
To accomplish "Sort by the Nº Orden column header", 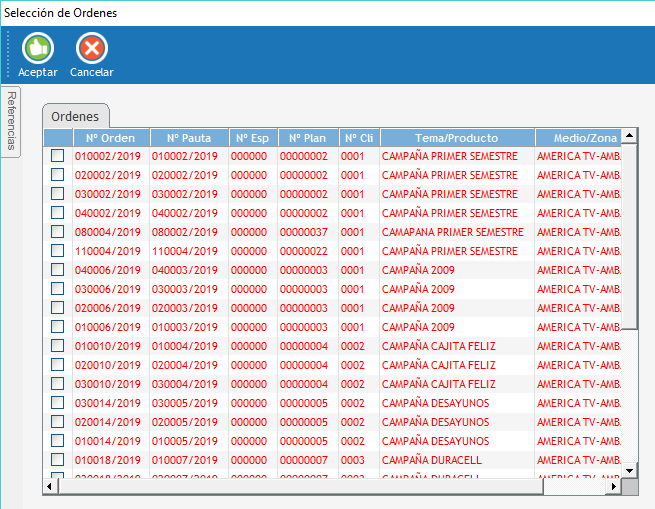I will (110, 138).
